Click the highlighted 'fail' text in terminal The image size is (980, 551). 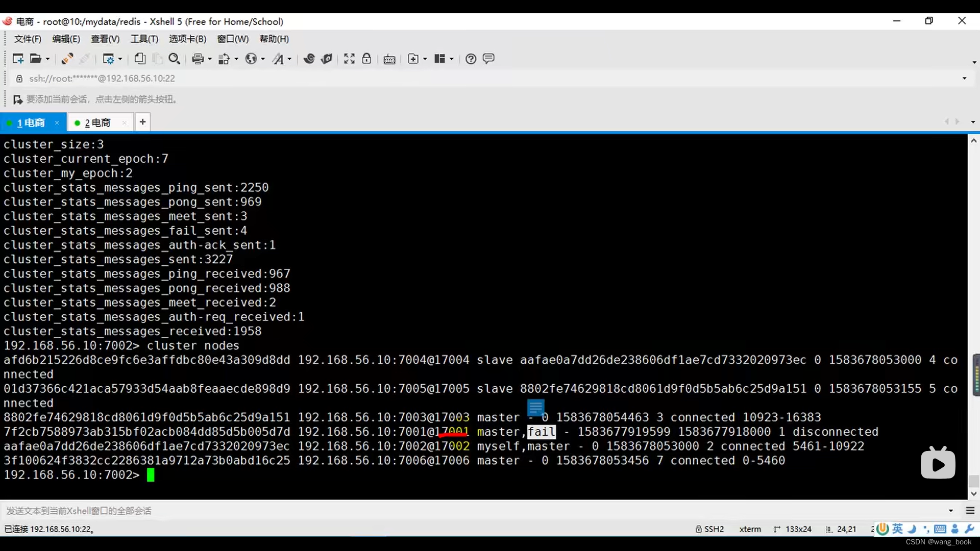coord(542,432)
